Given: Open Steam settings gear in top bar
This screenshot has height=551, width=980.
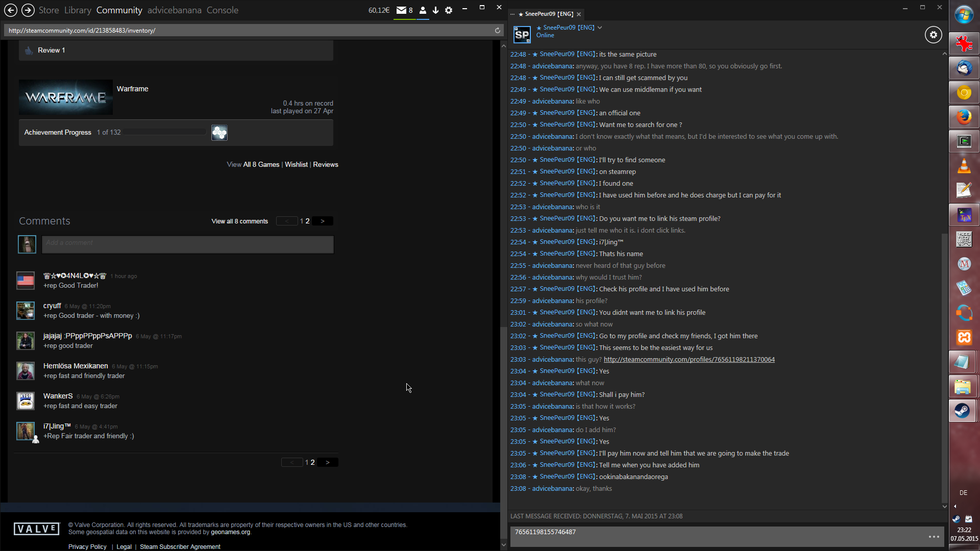Looking at the screenshot, I should pyautogui.click(x=449, y=10).
